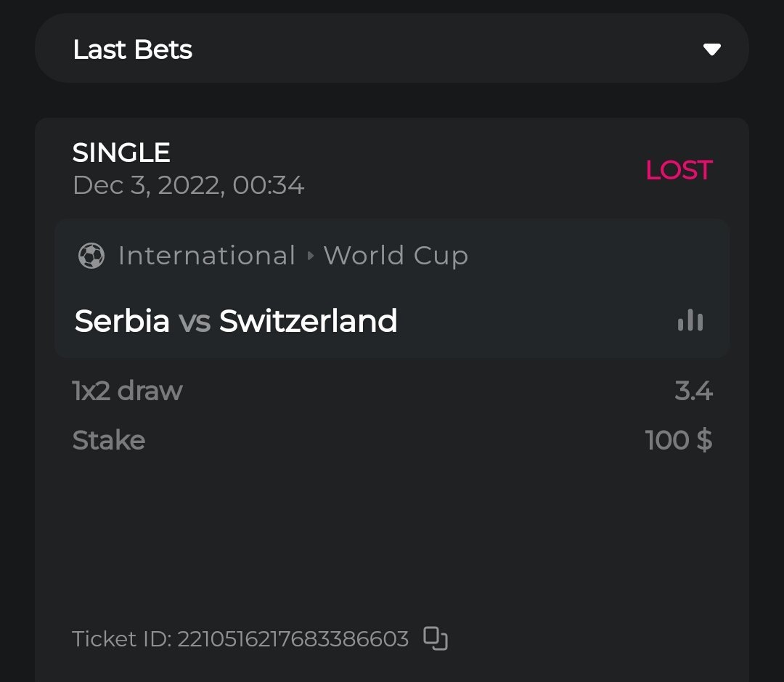This screenshot has width=784, height=682.
Task: Click the 1x2 draw market label
Action: tap(127, 391)
